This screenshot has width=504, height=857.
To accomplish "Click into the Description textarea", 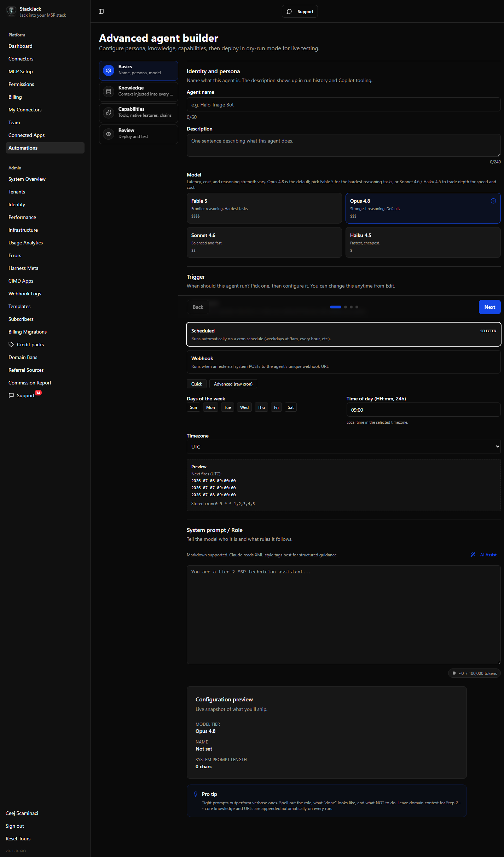I will [x=344, y=145].
